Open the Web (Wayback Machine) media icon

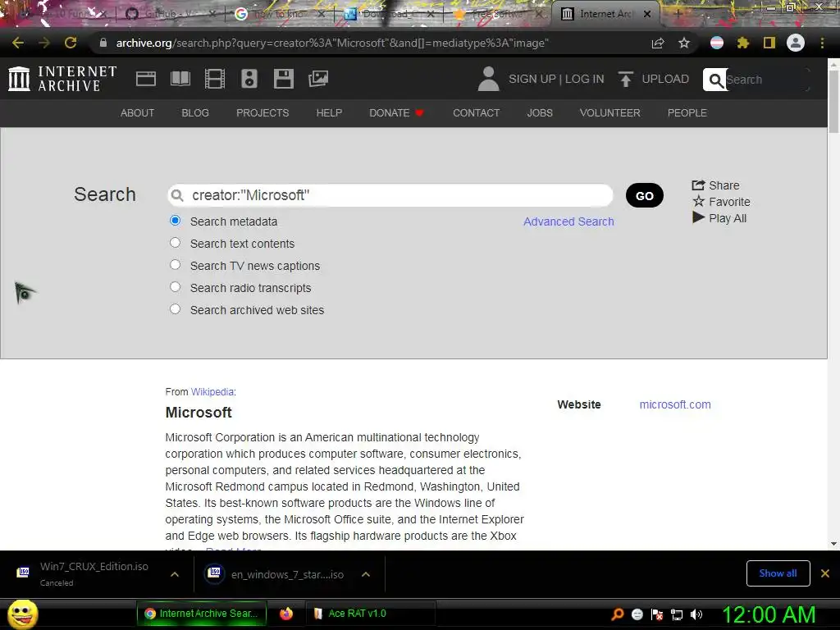(146, 79)
